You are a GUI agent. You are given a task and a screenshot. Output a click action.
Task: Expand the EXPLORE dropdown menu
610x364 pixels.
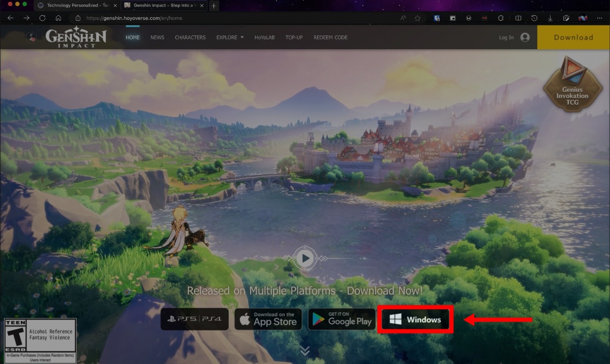point(230,38)
